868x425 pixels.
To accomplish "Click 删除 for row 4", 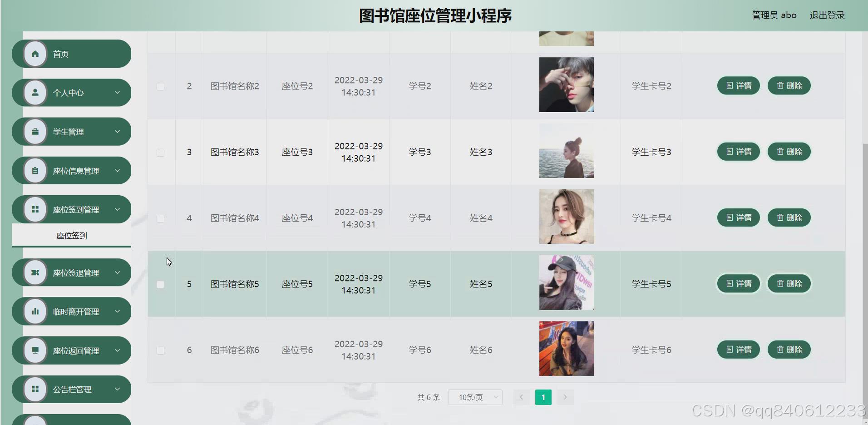I will (789, 217).
